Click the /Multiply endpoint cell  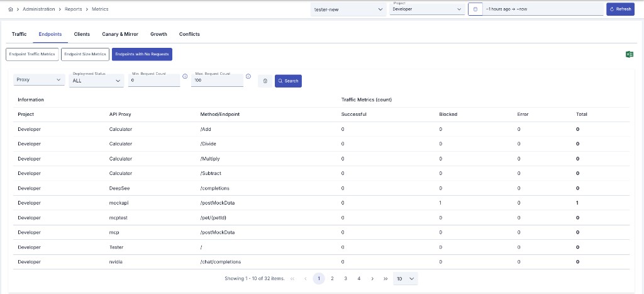pos(210,159)
